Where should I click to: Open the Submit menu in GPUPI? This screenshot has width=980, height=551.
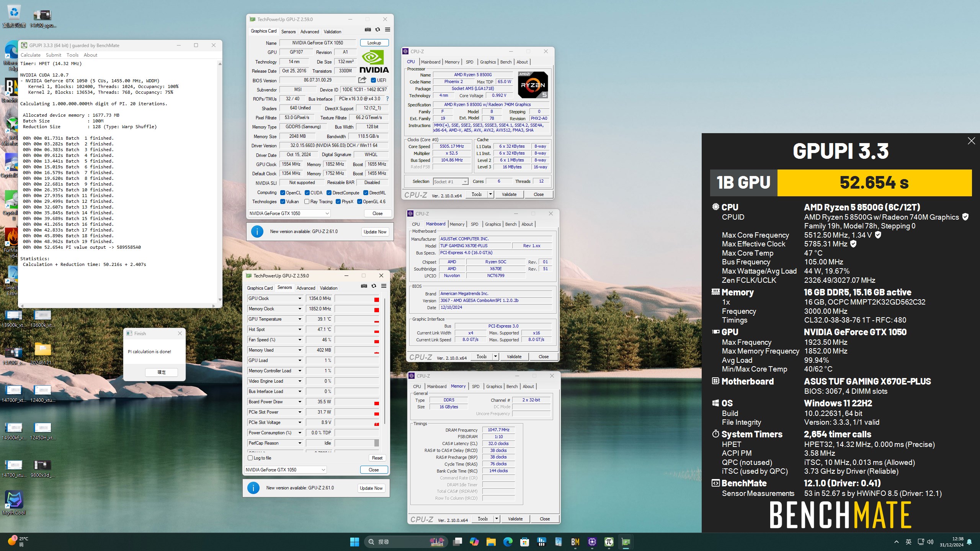(54, 55)
